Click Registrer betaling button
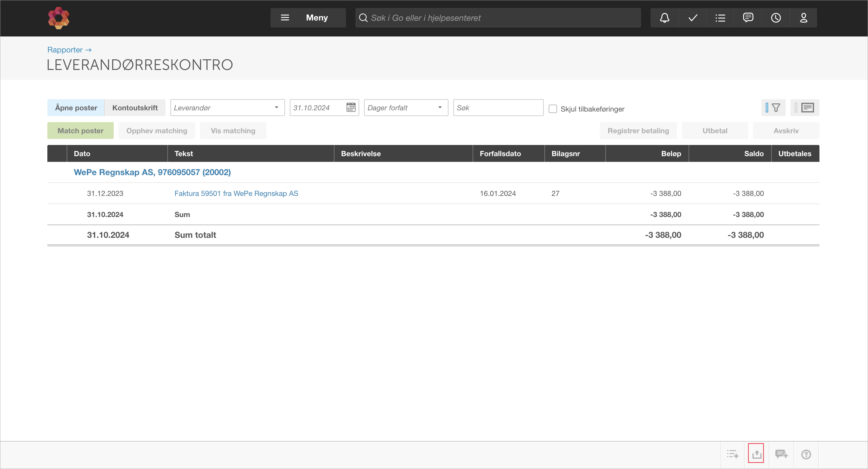868x469 pixels. tap(638, 131)
